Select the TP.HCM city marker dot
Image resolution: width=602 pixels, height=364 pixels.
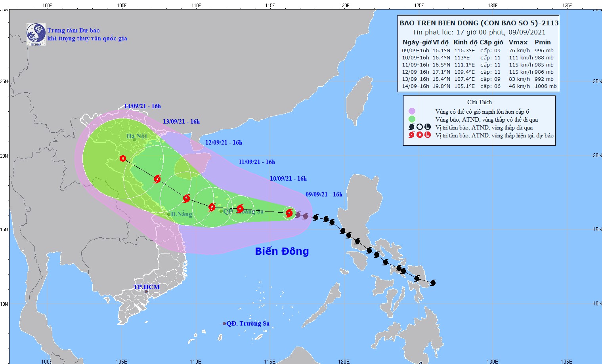[x=146, y=292]
